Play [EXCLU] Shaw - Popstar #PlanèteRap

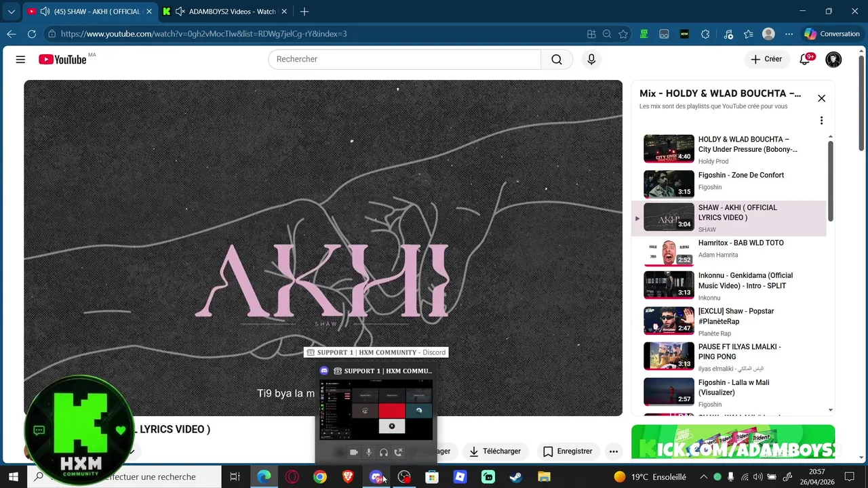pyautogui.click(x=729, y=321)
